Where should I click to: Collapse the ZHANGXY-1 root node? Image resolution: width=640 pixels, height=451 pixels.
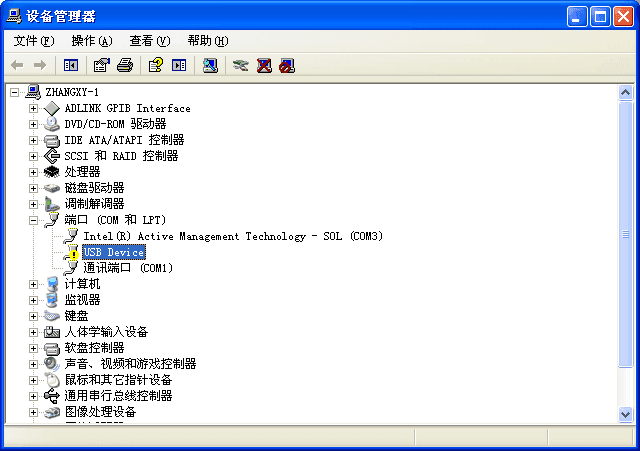click(14, 92)
